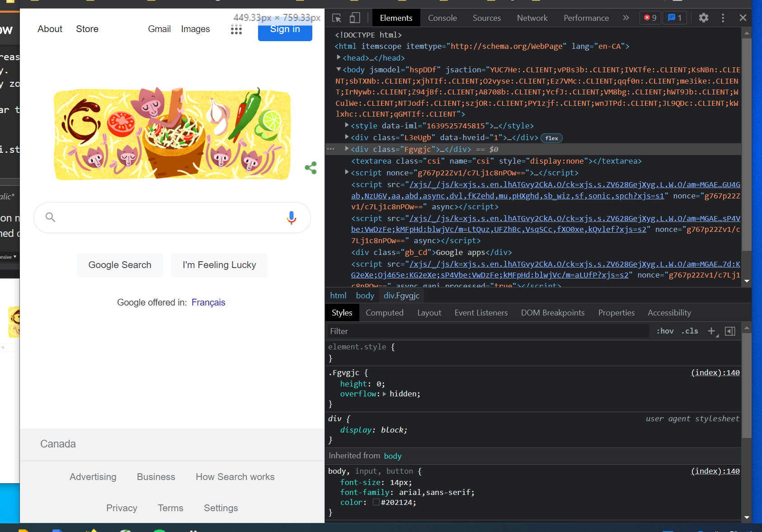Click the Google Search button
Screen dimensions: 762x532
tap(120, 265)
